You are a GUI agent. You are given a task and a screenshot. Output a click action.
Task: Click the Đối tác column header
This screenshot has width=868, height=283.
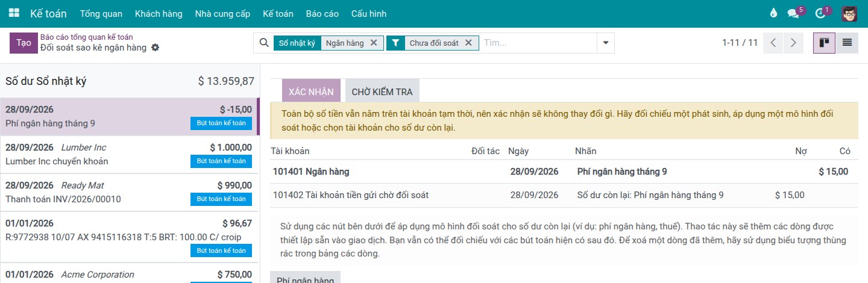(x=485, y=151)
